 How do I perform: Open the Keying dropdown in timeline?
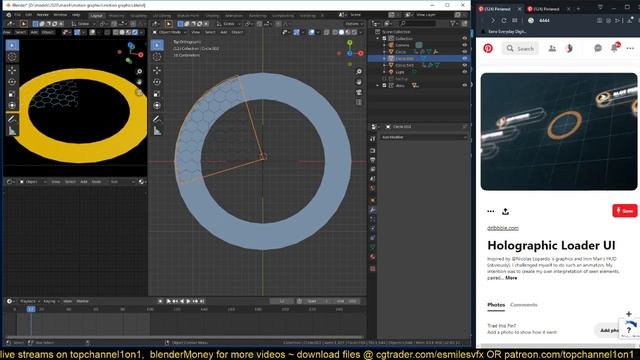51,301
